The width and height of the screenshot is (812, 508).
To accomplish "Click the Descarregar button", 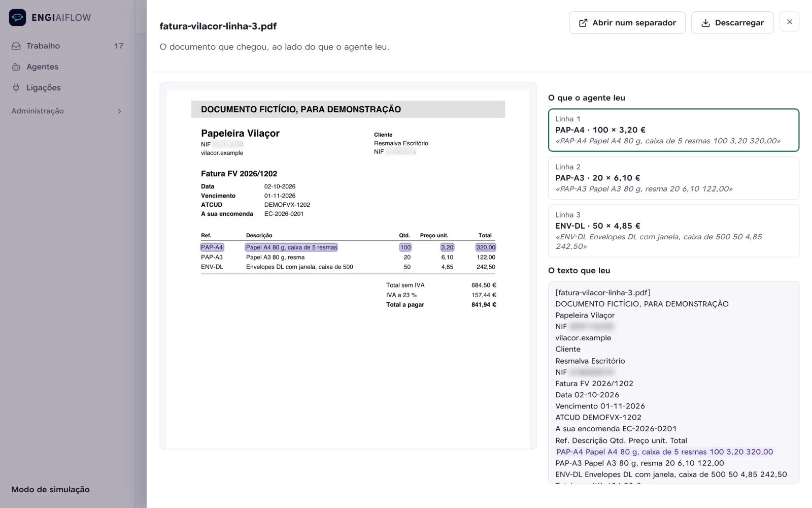I will click(x=732, y=23).
